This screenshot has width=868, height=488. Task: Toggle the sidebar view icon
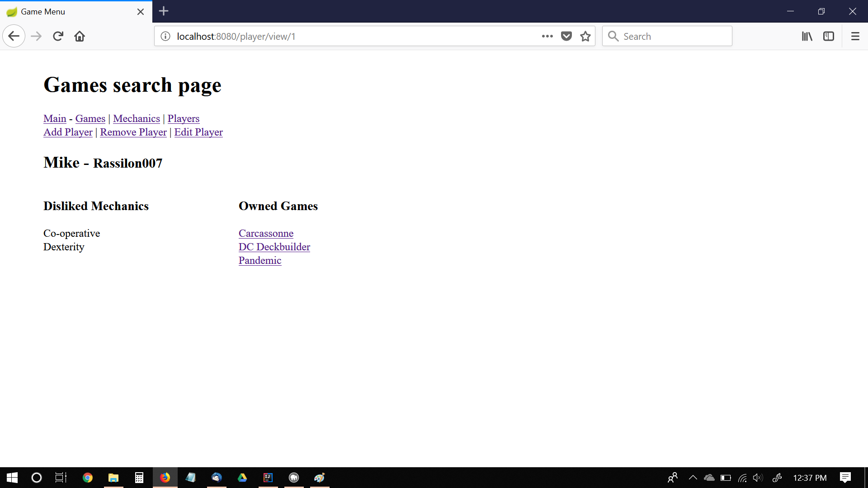(829, 36)
